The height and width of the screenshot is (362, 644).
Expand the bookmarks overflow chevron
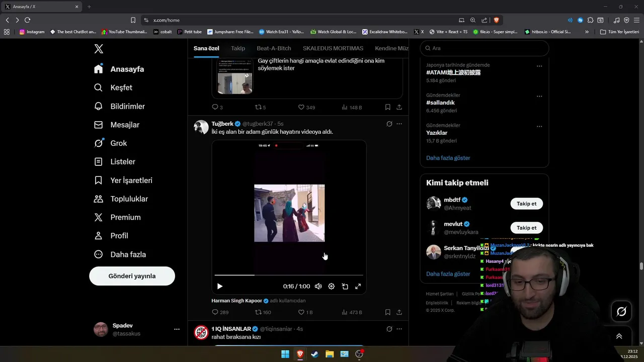click(x=587, y=32)
